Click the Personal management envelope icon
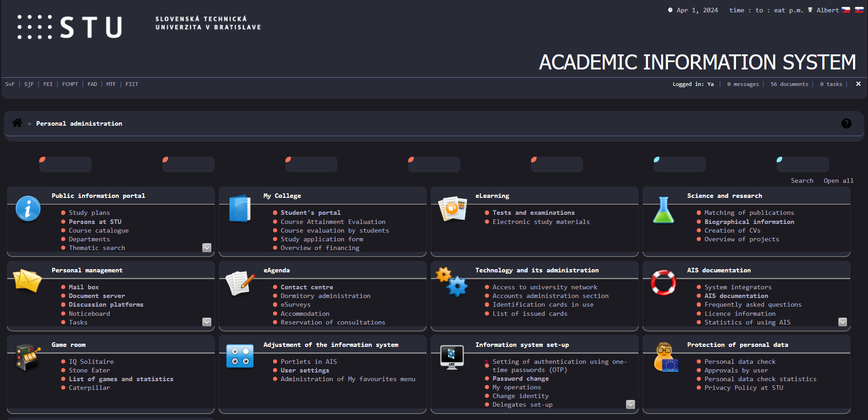 coord(27,280)
